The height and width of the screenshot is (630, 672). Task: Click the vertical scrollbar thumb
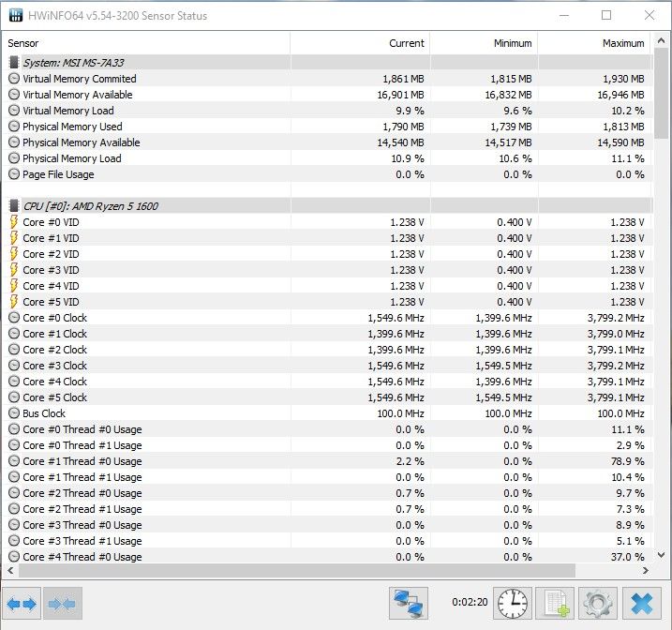pyautogui.click(x=662, y=94)
